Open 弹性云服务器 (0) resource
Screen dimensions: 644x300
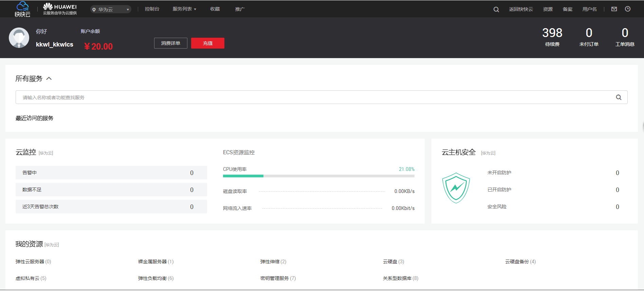click(33, 262)
